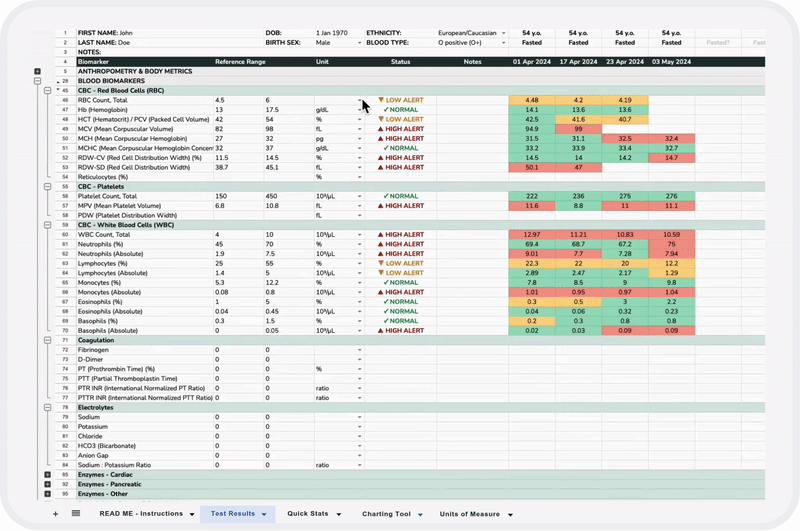Open READ ME - Instructions tab

coord(141,514)
